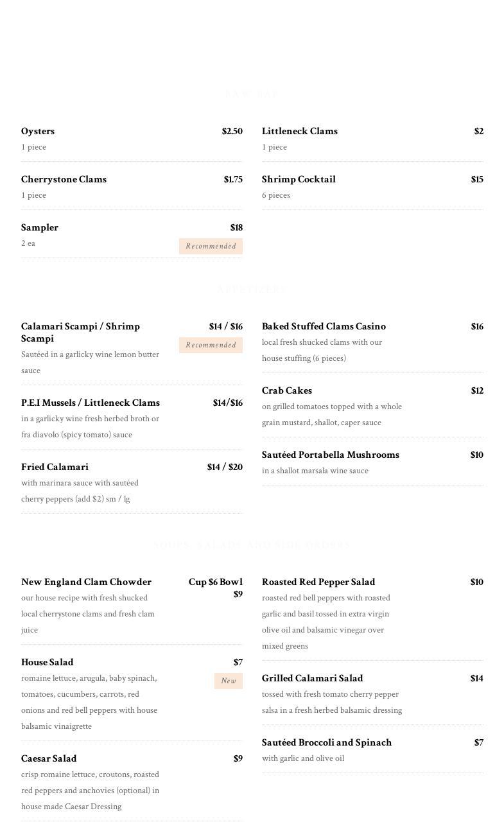Image resolution: width=504 pixels, height=822 pixels.
Task: Click Sautéed Broccoli and Spinach title
Action: (326, 742)
